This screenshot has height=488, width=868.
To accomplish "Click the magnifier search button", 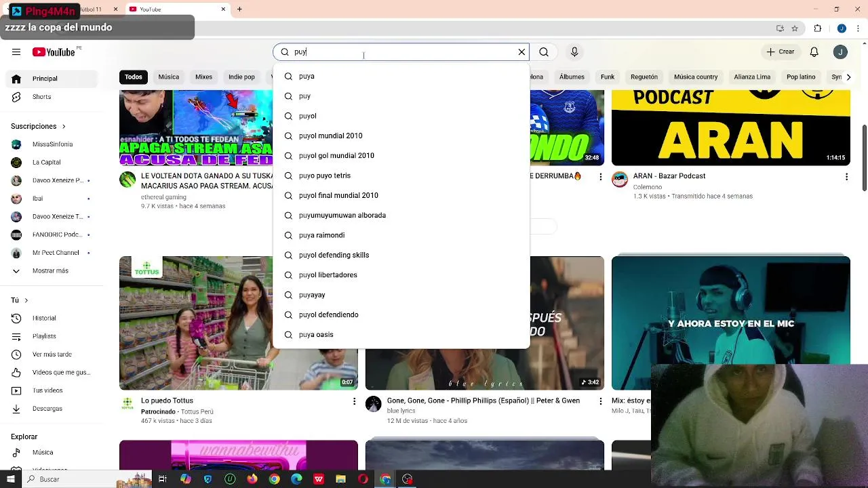I will pyautogui.click(x=544, y=52).
